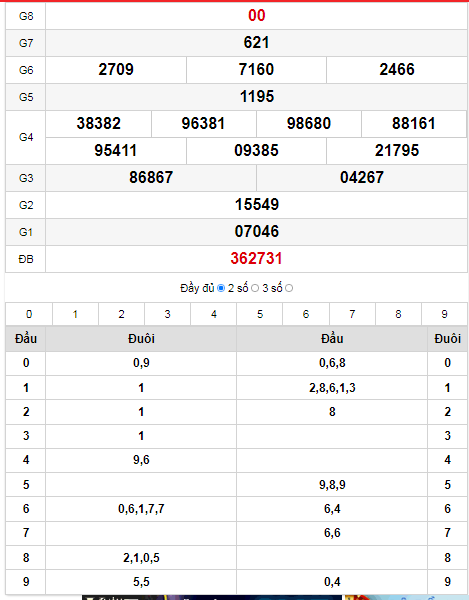Click digit filter tab 3
The width and height of the screenshot is (469, 600).
pyautogui.click(x=168, y=314)
